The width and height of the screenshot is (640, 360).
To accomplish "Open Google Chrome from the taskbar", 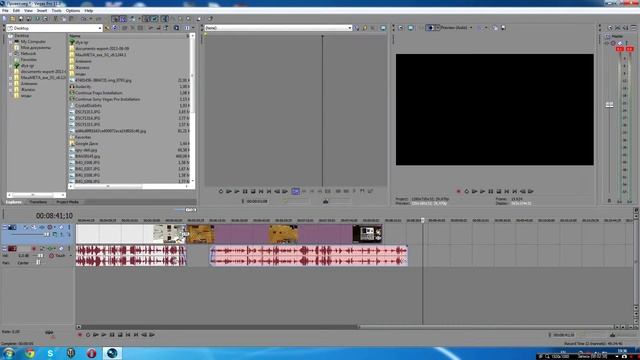I will click(30, 353).
